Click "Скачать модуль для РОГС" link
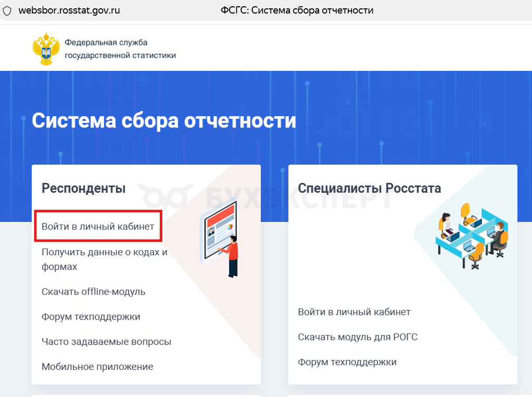The width and height of the screenshot is (532, 397). point(358,337)
